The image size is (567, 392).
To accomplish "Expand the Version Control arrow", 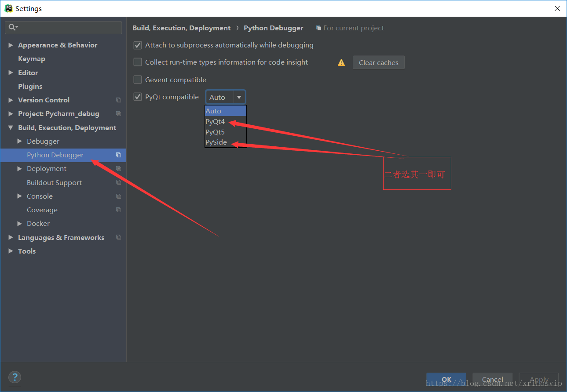I will [11, 100].
